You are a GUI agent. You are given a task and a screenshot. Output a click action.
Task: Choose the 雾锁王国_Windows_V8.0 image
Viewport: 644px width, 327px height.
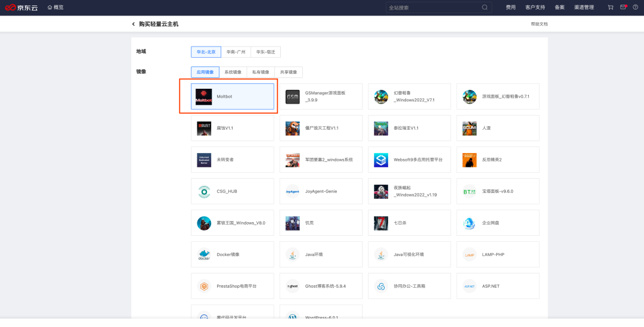pyautogui.click(x=233, y=223)
